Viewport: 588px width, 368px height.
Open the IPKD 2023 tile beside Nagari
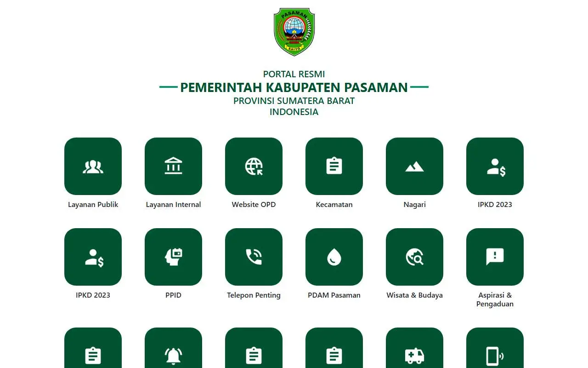(495, 166)
